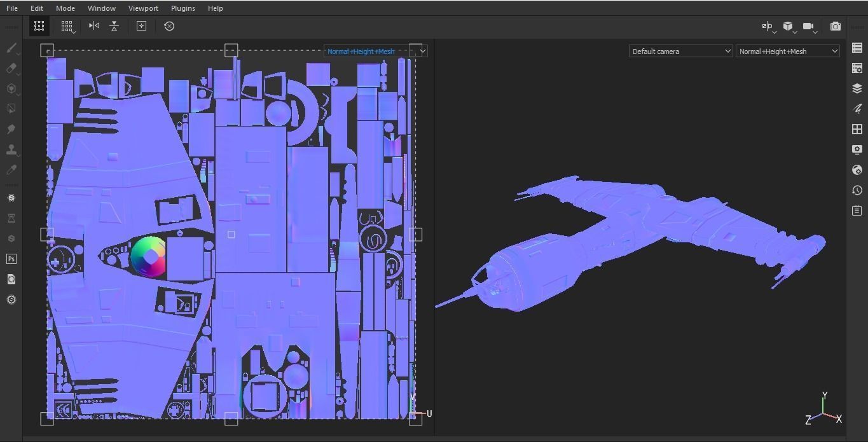The width and height of the screenshot is (868, 442).
Task: Select the Clone stamp tool
Action: (x=11, y=149)
